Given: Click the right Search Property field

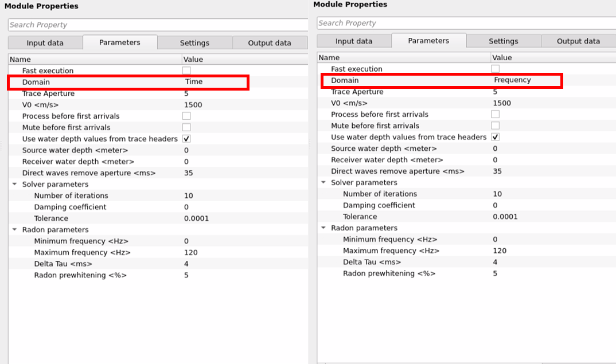Looking at the screenshot, I should (466, 23).
